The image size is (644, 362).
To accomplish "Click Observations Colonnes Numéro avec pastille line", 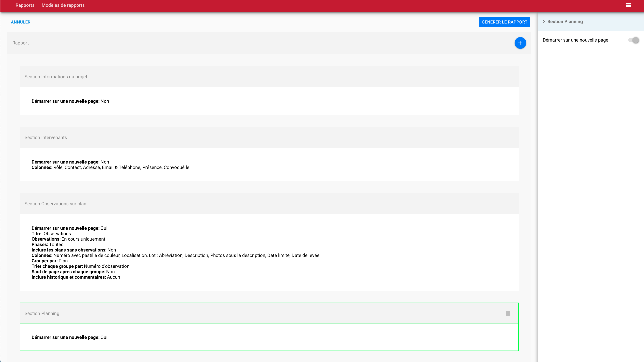I will point(175,255).
